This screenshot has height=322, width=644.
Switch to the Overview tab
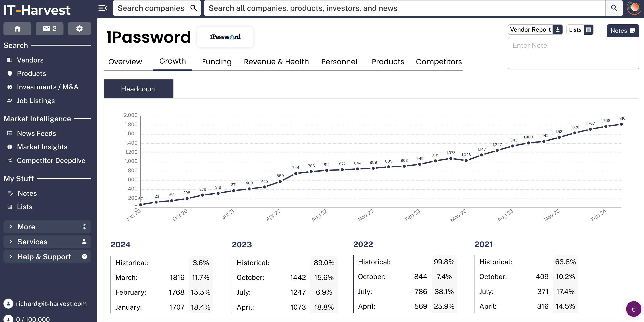click(125, 62)
